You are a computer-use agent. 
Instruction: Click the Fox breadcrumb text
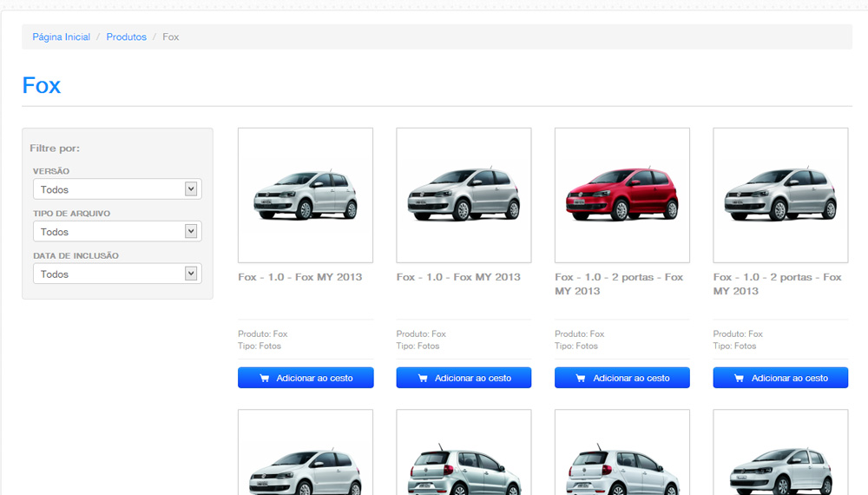tap(170, 37)
